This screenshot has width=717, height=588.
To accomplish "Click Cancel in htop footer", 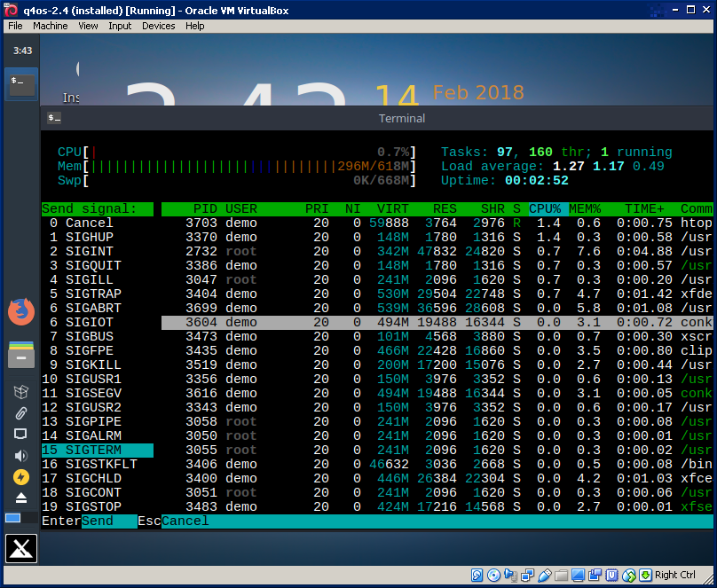I will tap(185, 521).
